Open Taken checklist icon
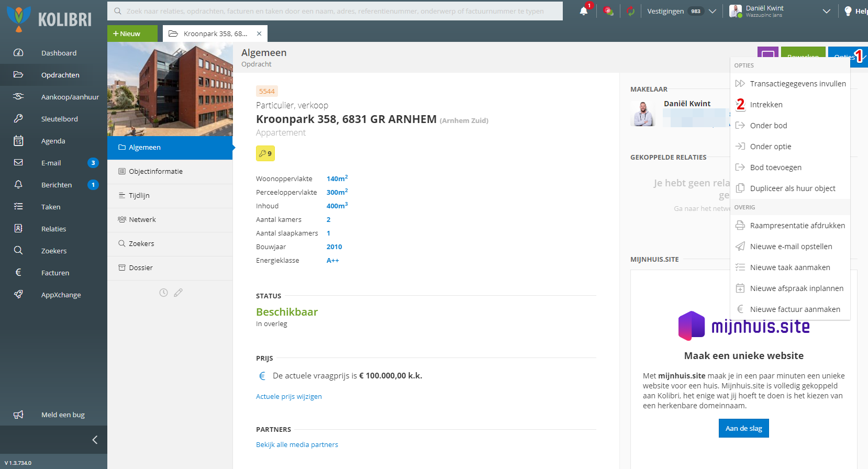 tap(18, 207)
